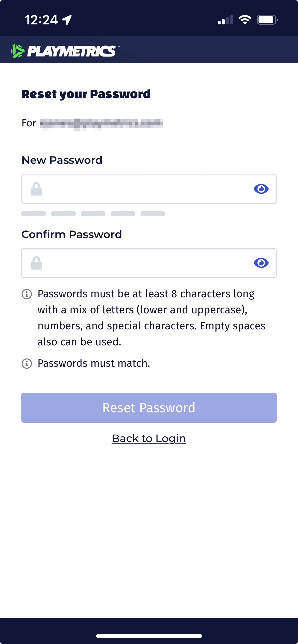Tap the cellular signal bars icon
The width and height of the screenshot is (298, 644).
click(x=225, y=20)
